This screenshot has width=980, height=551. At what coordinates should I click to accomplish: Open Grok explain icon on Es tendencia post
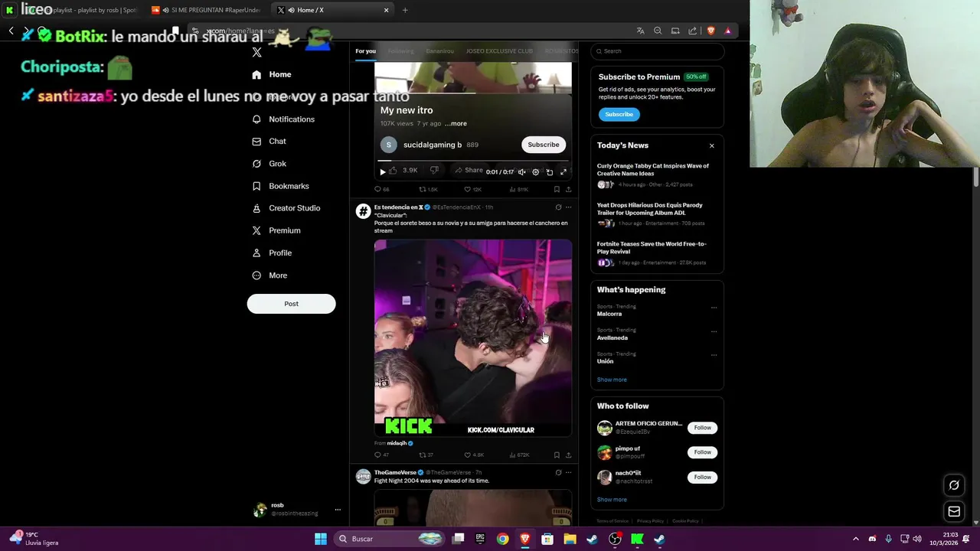point(558,207)
